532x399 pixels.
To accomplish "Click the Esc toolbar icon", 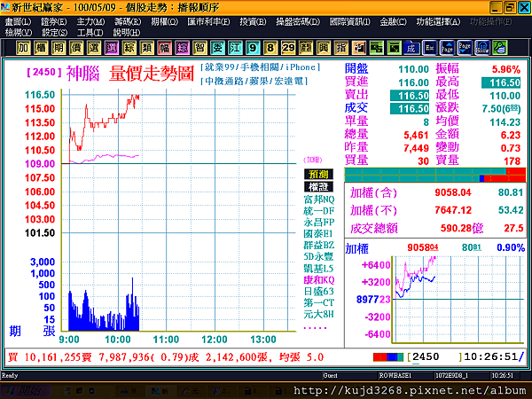I will (x=429, y=48).
